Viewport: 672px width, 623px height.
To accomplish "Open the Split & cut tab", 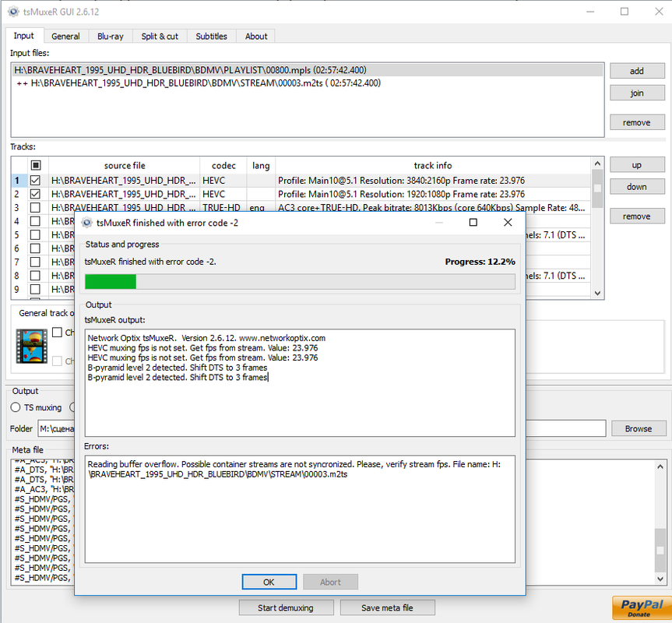I will pos(160,37).
